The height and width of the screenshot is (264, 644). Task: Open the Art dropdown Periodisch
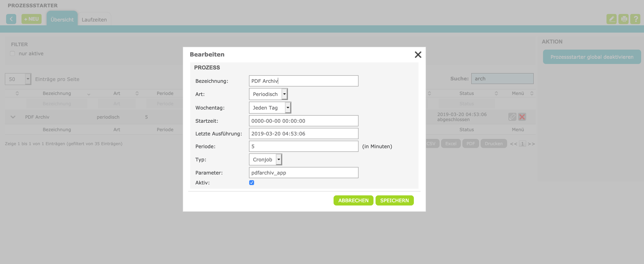coord(268,94)
